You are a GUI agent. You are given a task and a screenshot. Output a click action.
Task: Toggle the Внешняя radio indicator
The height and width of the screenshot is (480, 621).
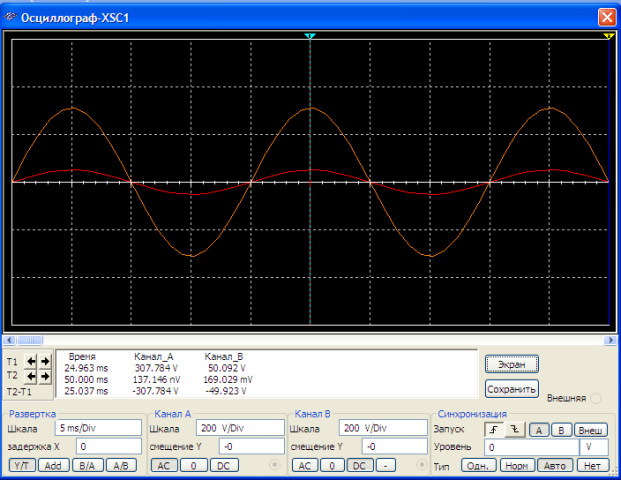point(596,398)
